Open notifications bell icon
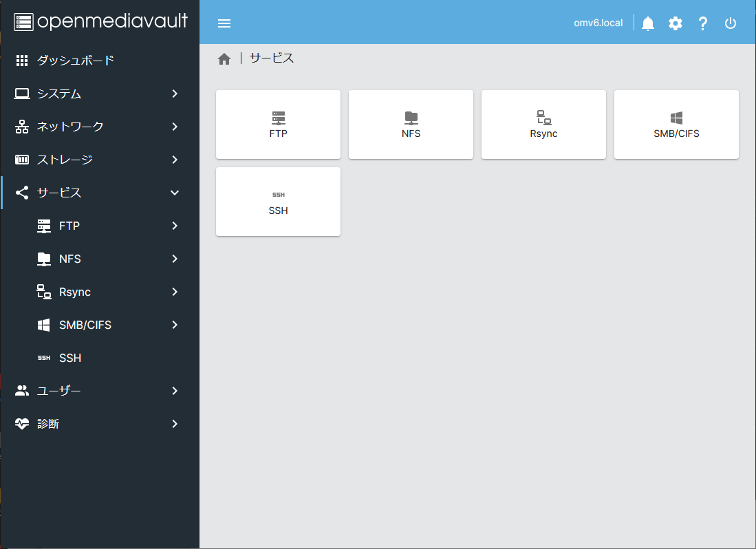 click(648, 23)
